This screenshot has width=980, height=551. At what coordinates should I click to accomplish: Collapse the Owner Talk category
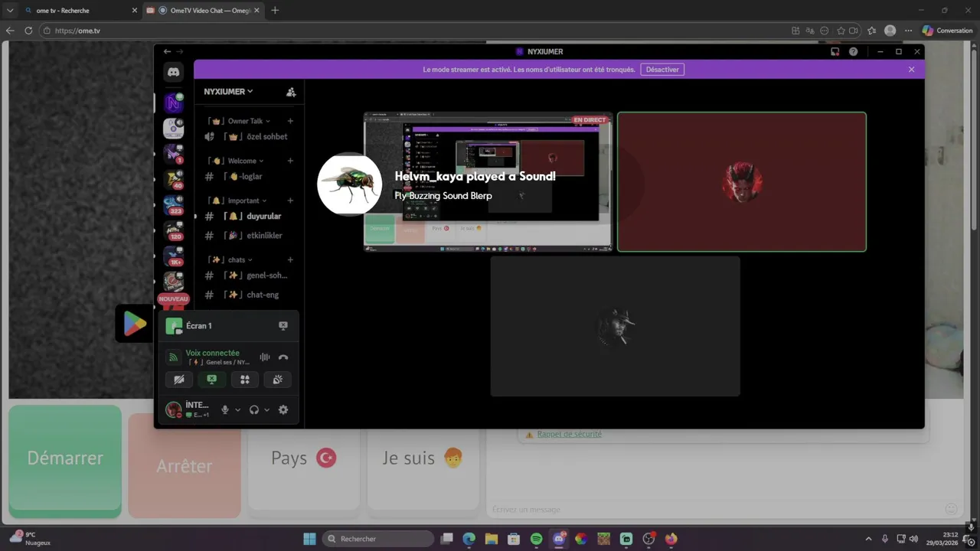pos(238,121)
